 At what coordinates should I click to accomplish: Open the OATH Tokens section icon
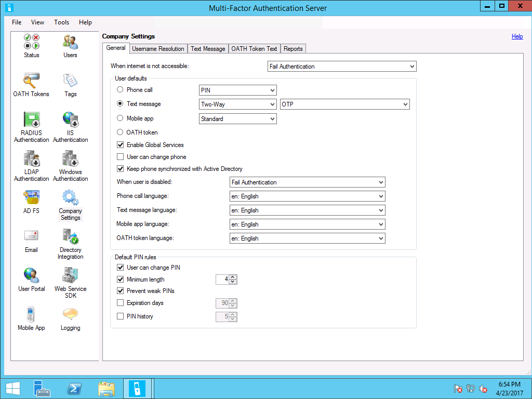pyautogui.click(x=31, y=81)
